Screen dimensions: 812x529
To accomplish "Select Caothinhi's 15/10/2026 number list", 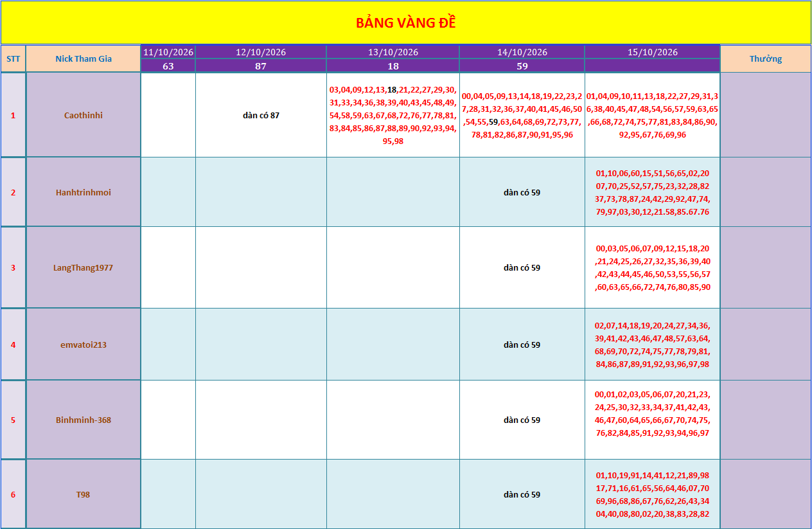I will 653,115.
